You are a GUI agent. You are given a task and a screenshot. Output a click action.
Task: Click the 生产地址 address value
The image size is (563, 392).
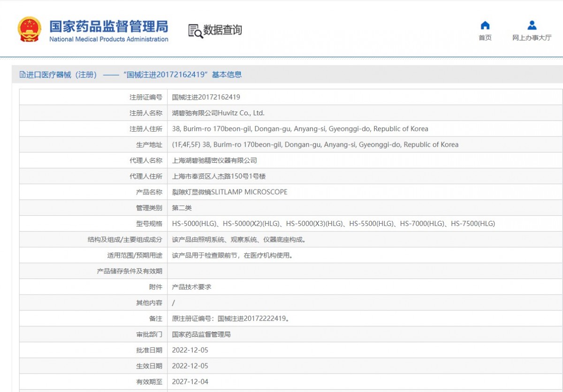click(x=315, y=144)
